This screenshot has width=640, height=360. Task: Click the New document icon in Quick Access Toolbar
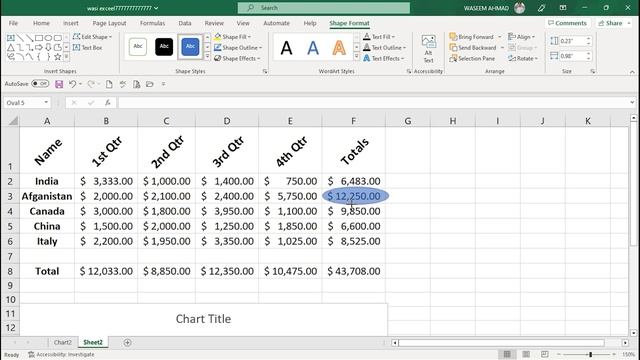(x=109, y=84)
